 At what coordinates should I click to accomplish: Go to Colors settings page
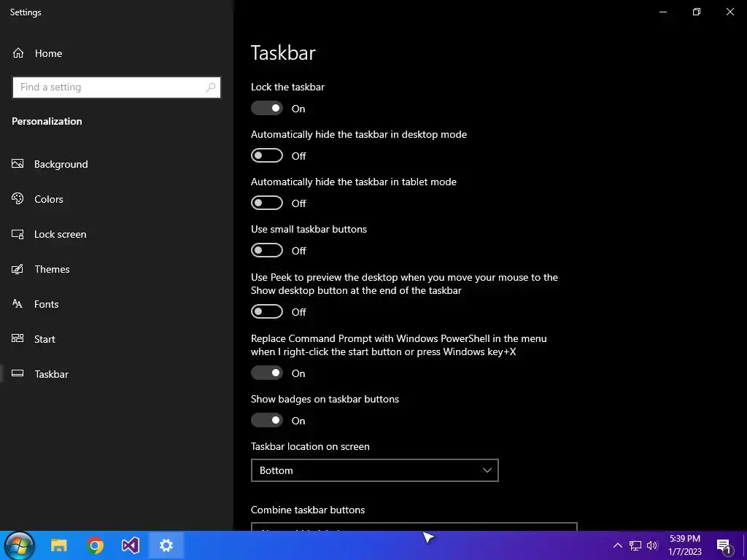click(x=117, y=199)
